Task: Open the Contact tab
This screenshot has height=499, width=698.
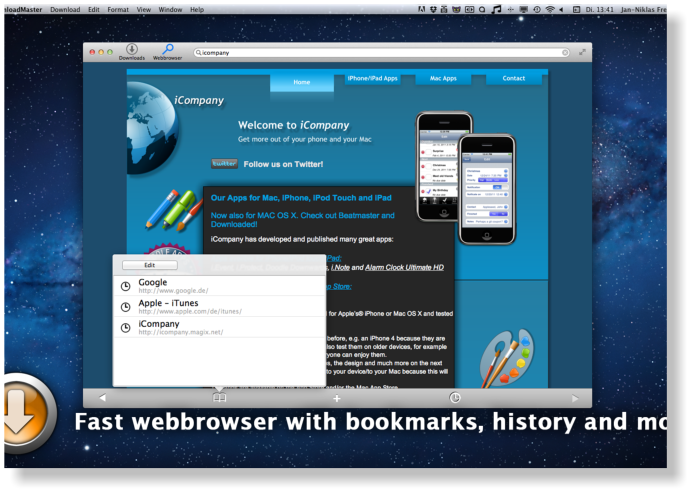Action: click(514, 78)
